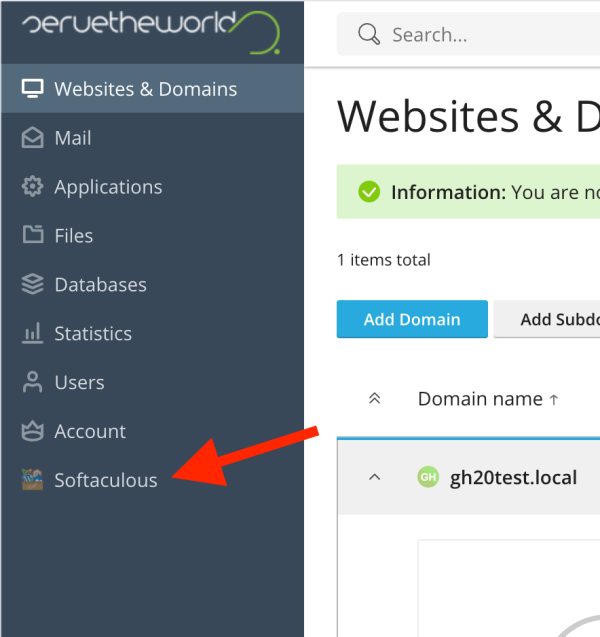This screenshot has height=637, width=600.
Task: Launch Softaculous from its sidebar icon
Action: click(x=33, y=480)
